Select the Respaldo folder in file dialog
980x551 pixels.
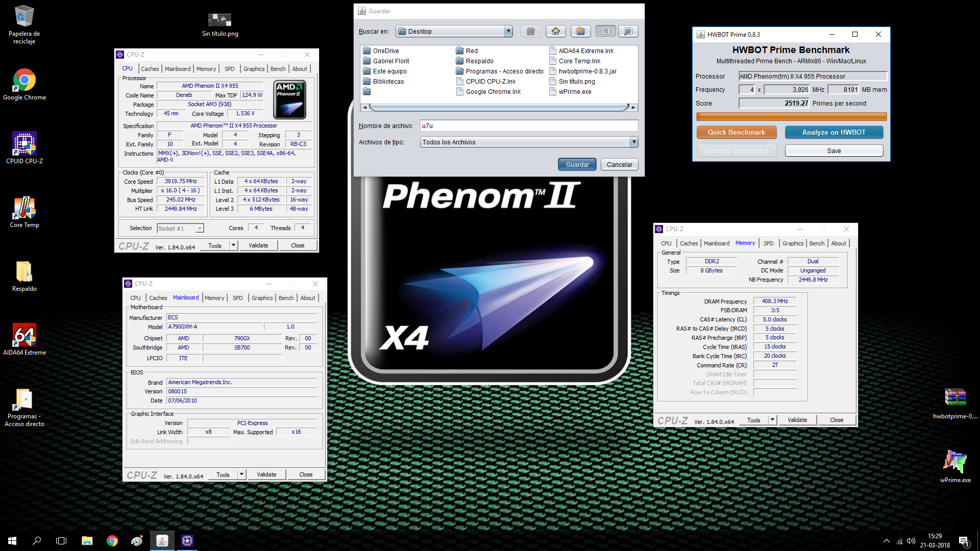[x=474, y=61]
